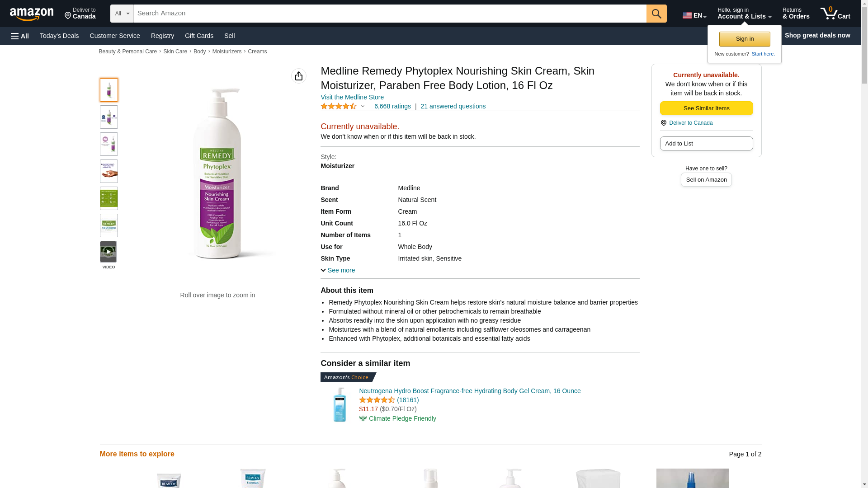Focus the Search Amazon input field
Image resolution: width=868 pixels, height=488 pixels.
coord(390,14)
